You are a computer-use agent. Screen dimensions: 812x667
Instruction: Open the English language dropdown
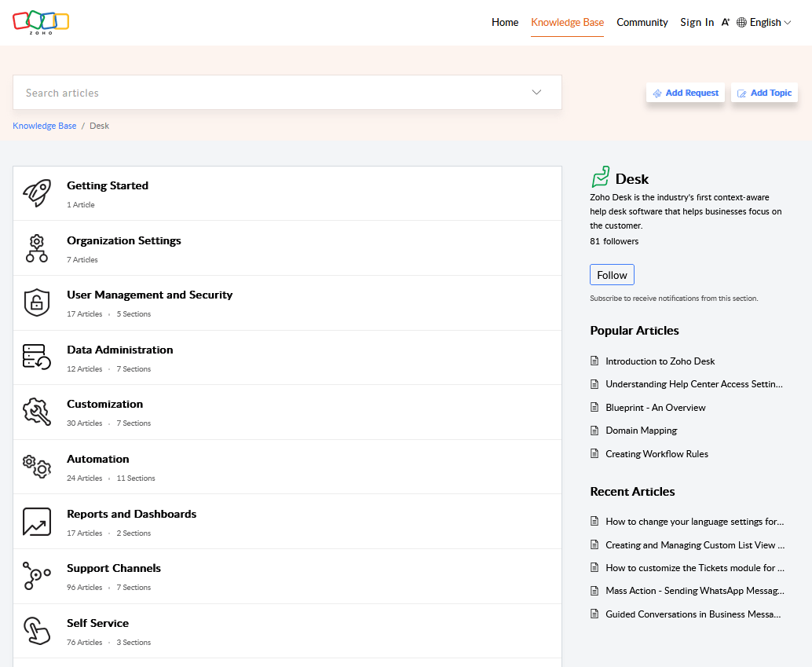[x=770, y=22]
